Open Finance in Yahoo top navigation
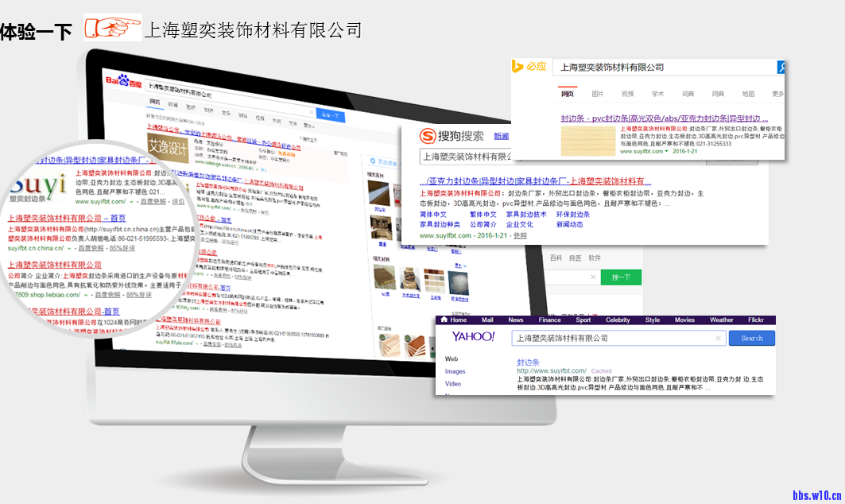 click(549, 320)
